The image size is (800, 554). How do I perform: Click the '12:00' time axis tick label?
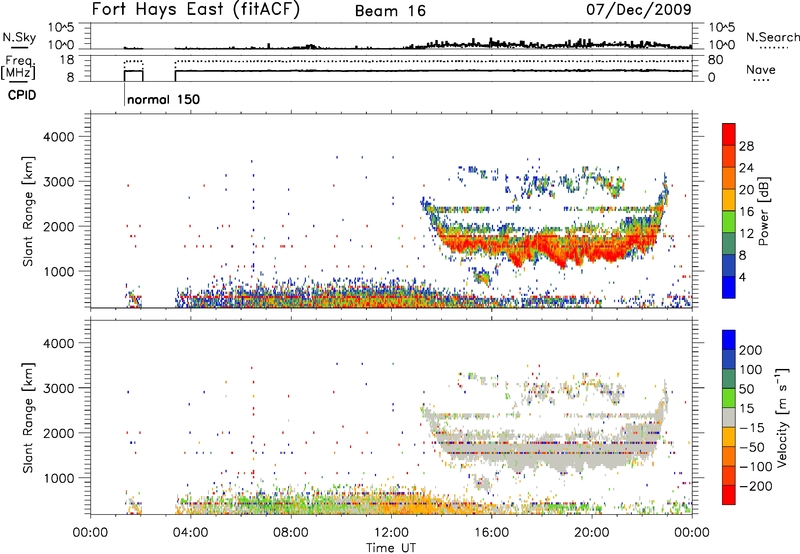coord(391,533)
